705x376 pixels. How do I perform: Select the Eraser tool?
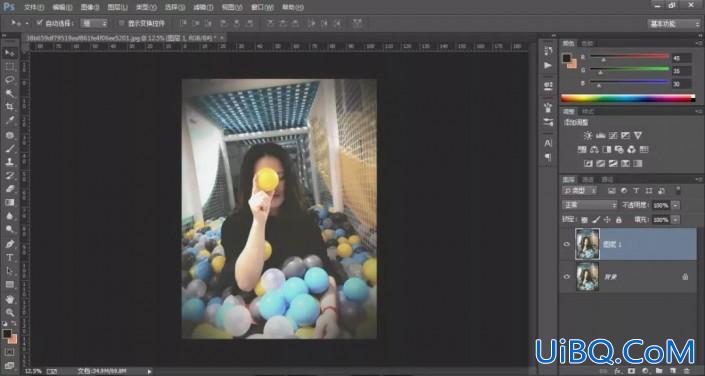tap(9, 189)
